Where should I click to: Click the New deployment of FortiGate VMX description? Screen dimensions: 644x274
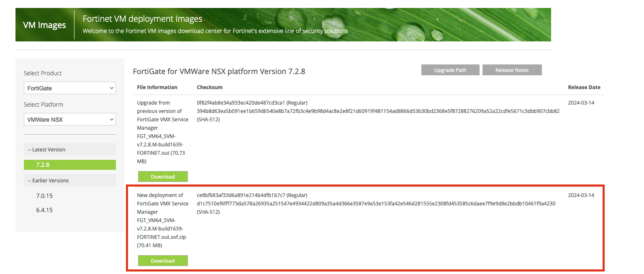[163, 220]
